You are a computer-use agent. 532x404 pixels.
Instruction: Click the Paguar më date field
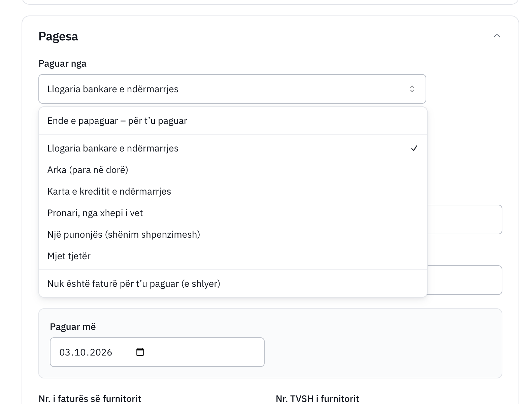157,352
